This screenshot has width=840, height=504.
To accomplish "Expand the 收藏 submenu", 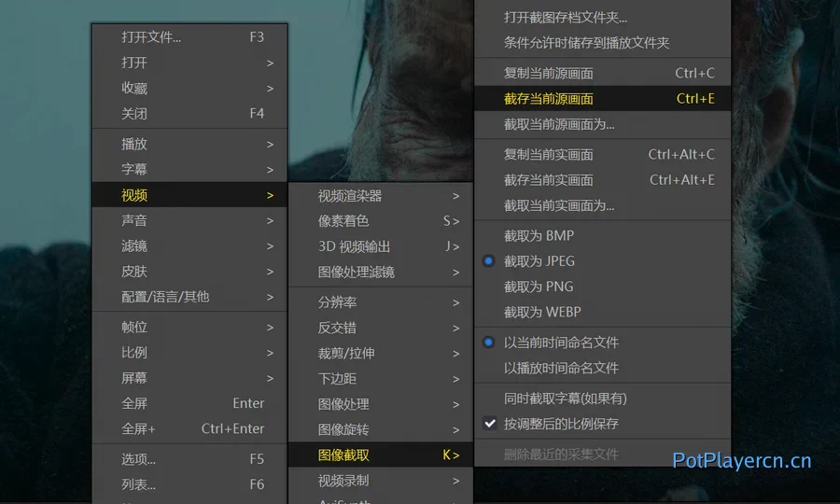I will pos(189,88).
